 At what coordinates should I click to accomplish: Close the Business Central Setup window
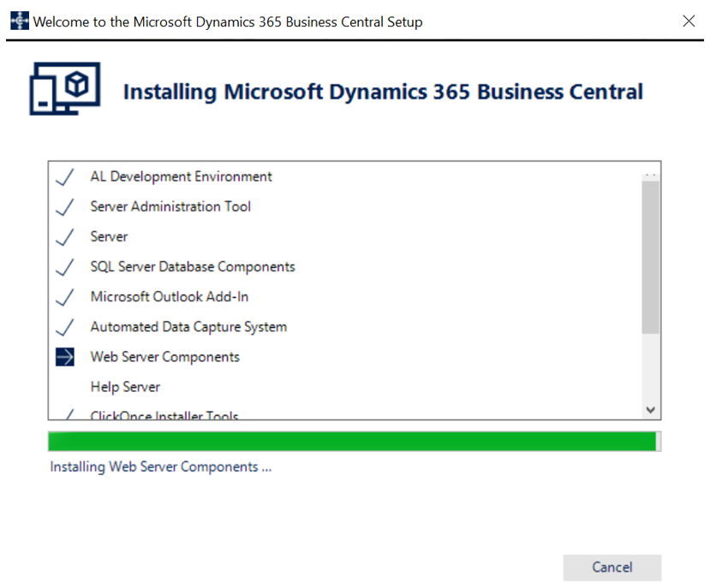click(x=689, y=21)
